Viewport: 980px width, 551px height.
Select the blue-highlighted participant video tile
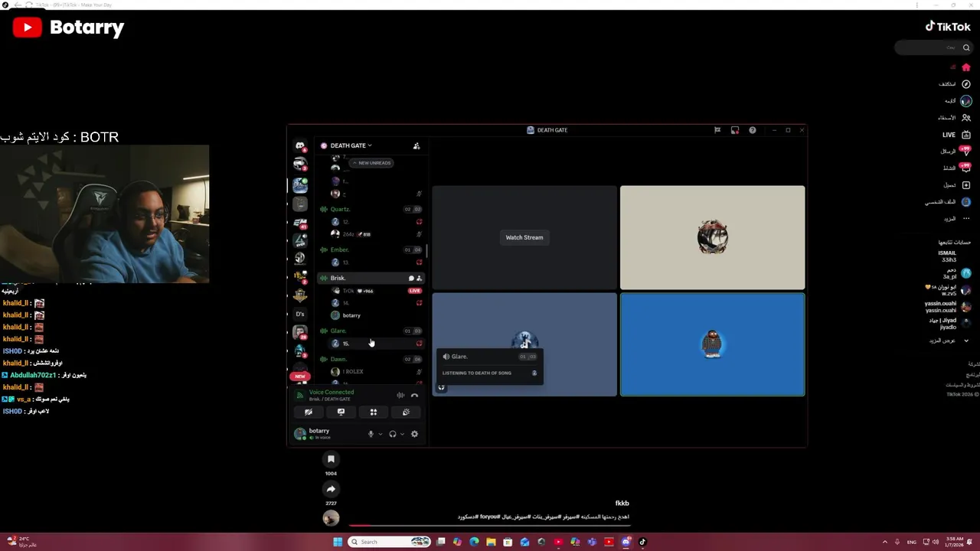tap(712, 344)
